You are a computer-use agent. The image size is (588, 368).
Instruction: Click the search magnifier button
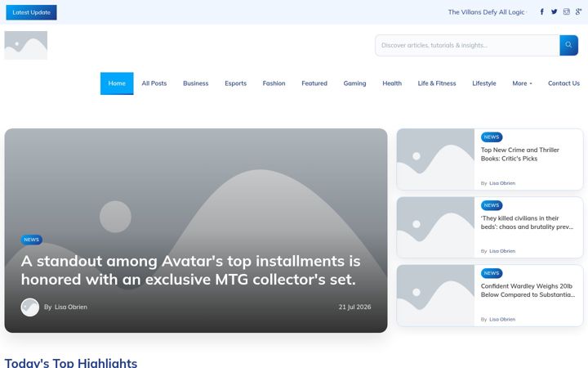568,45
